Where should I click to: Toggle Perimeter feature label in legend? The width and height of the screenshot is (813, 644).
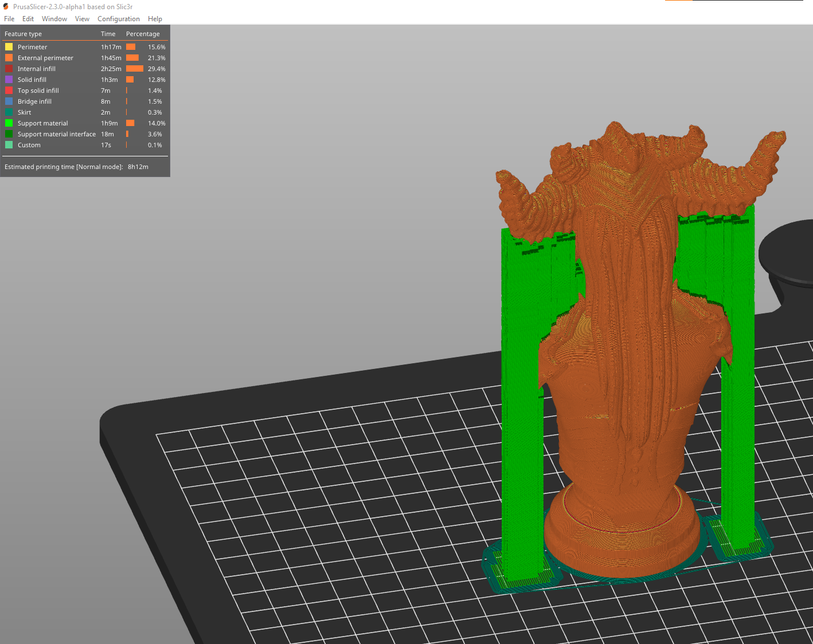(32, 47)
